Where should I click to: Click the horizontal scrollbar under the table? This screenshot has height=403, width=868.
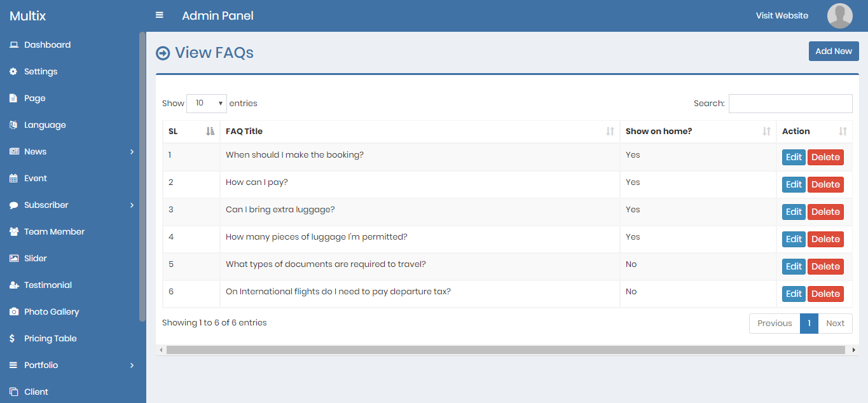point(506,350)
